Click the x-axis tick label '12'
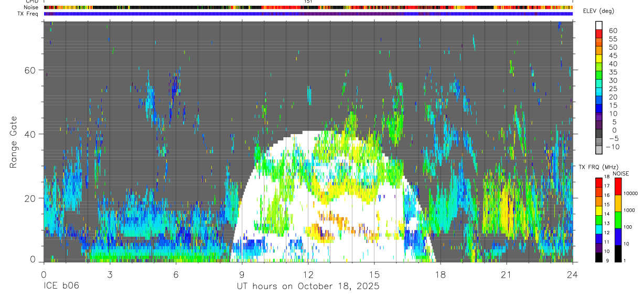This screenshot has height=297, width=644. tap(308, 274)
